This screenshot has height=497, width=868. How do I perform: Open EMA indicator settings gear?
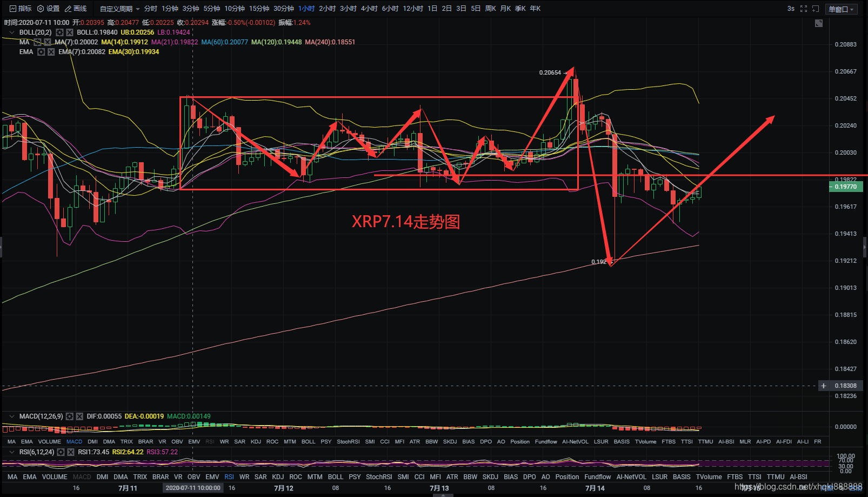pyautogui.click(x=41, y=52)
